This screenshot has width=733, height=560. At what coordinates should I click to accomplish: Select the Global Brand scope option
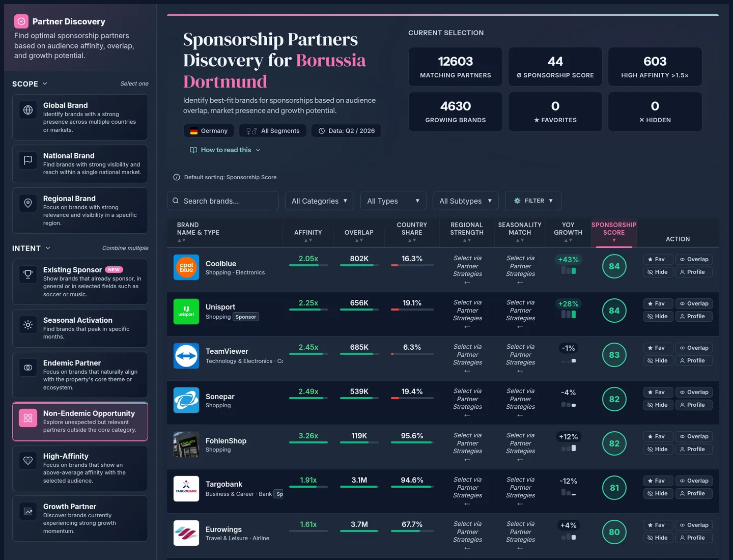click(x=80, y=117)
